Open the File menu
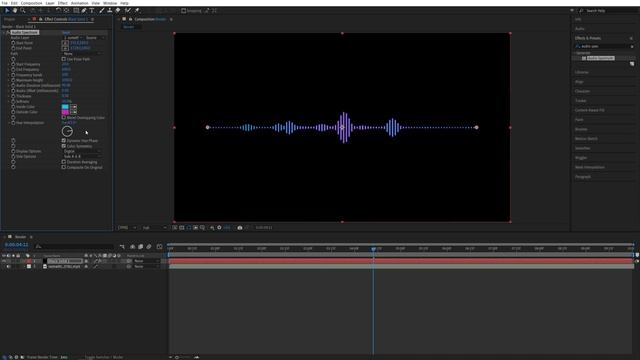Screen dimensions: 640x360 4,3
